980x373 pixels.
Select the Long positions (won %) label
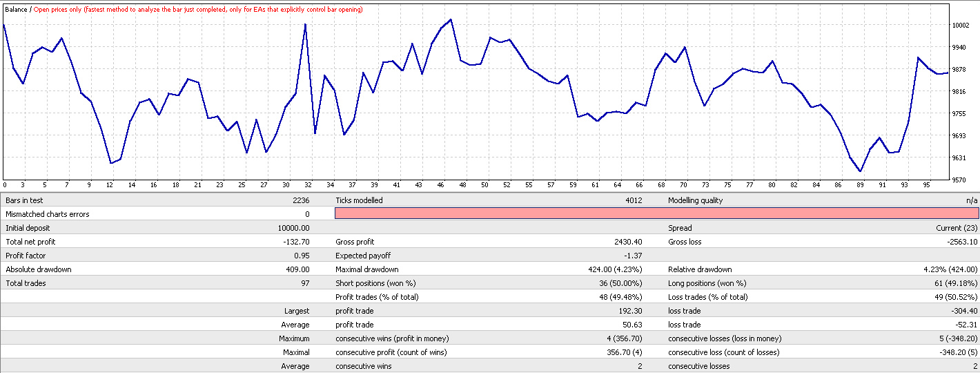click(707, 283)
